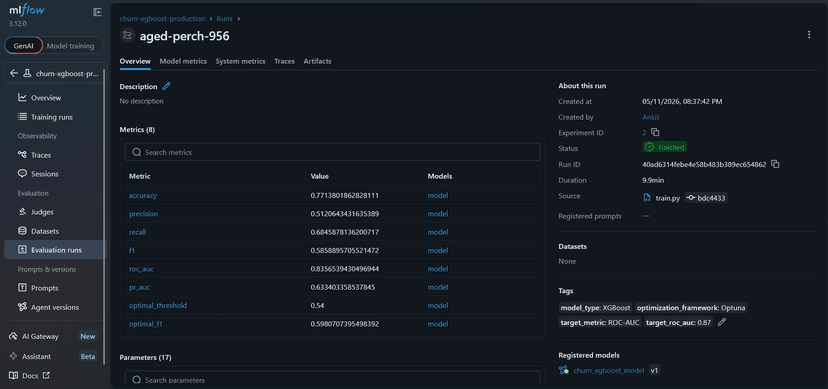The height and width of the screenshot is (389, 828).
Task: Click the target_roc_auc: 0.87 tag
Action: click(679, 322)
